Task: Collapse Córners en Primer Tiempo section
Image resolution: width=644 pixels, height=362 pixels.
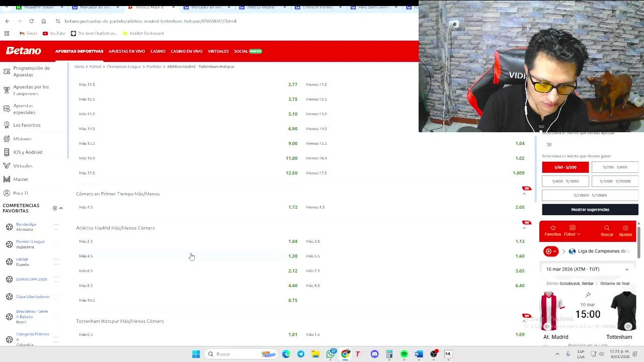Action: pyautogui.click(x=524, y=194)
